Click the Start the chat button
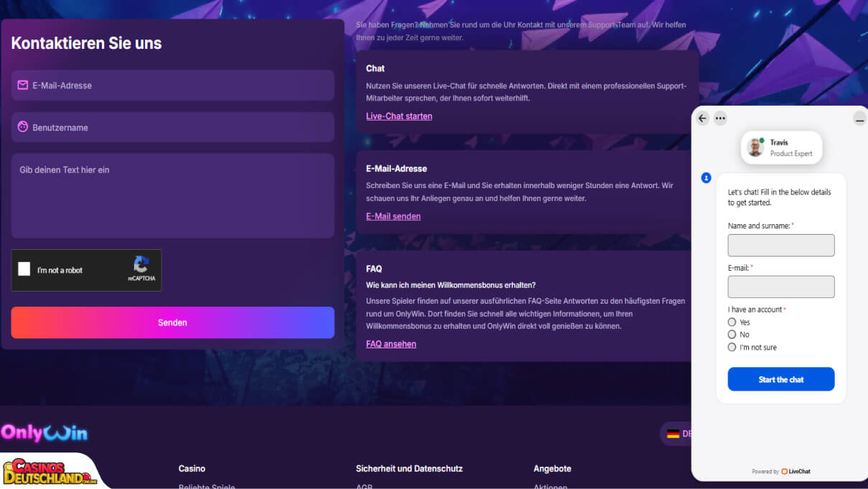Viewport: 868px width, 489px height. pos(781,379)
